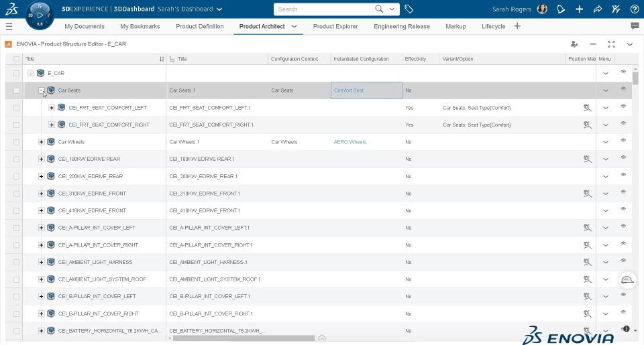The image size is (644, 345).
Task: Toggle visibility eye for Car Wheels row
Action: pos(623,141)
